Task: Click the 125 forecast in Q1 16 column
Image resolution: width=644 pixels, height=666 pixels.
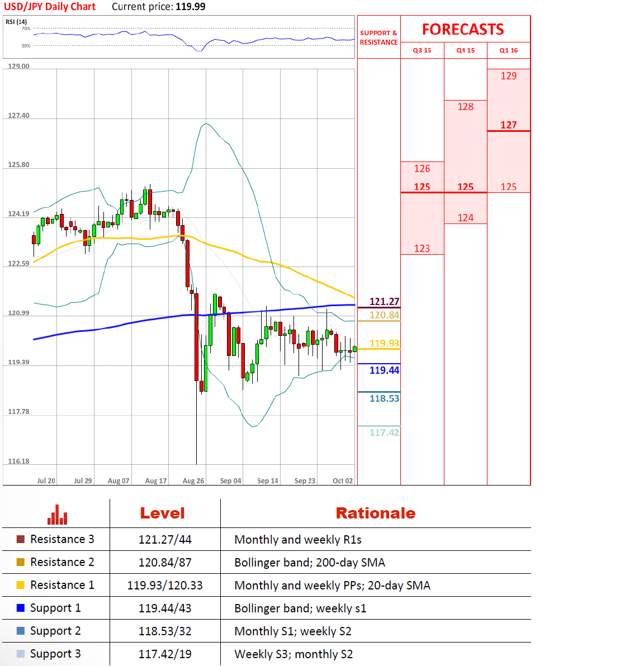Action: (508, 187)
